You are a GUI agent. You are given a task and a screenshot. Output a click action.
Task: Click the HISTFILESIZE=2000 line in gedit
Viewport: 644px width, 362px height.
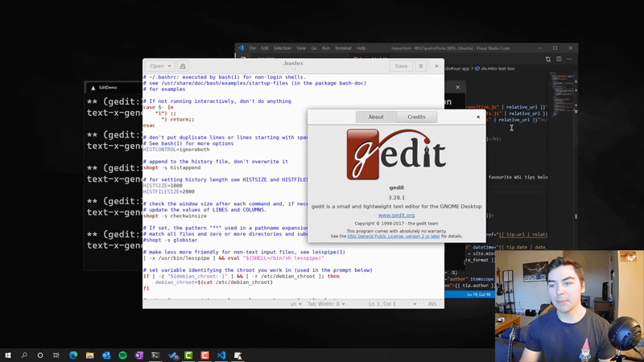pos(169,191)
